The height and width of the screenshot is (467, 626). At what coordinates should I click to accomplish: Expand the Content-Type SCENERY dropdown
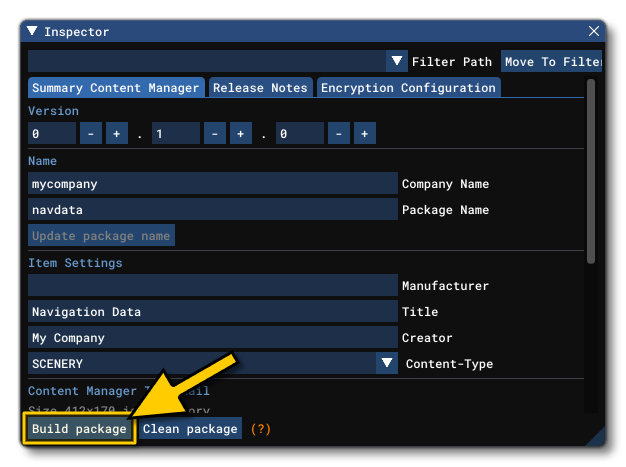pos(387,364)
